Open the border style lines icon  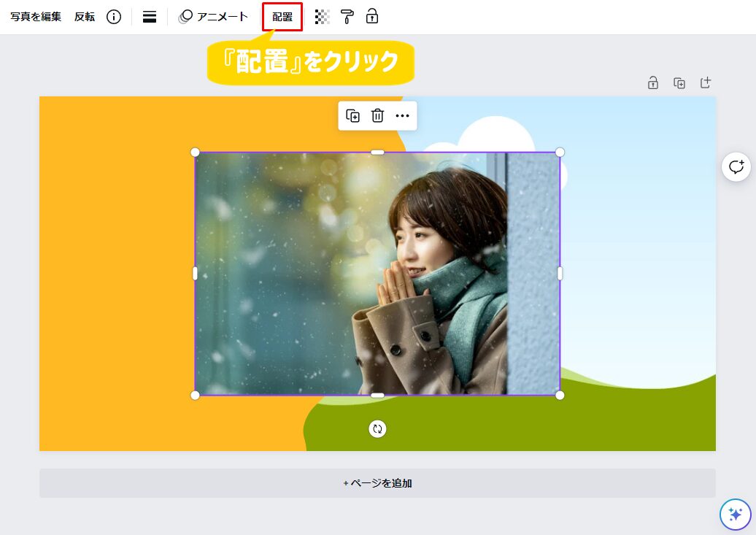pyautogui.click(x=150, y=17)
